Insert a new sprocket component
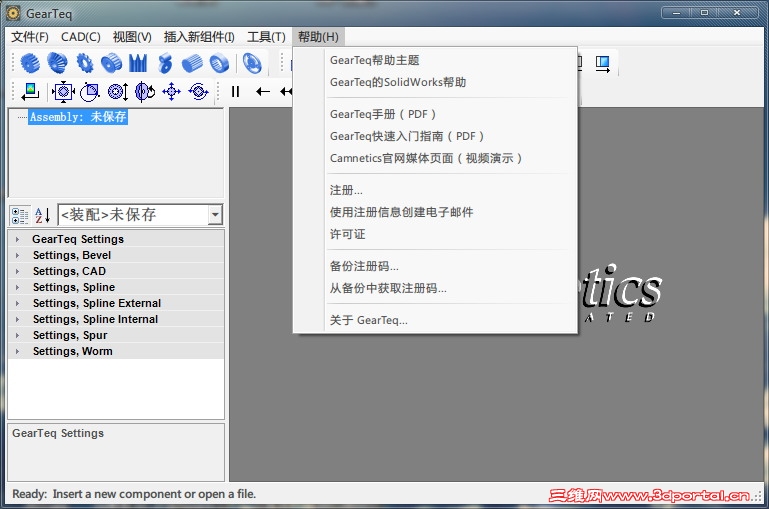The width and height of the screenshot is (769, 509). click(85, 63)
